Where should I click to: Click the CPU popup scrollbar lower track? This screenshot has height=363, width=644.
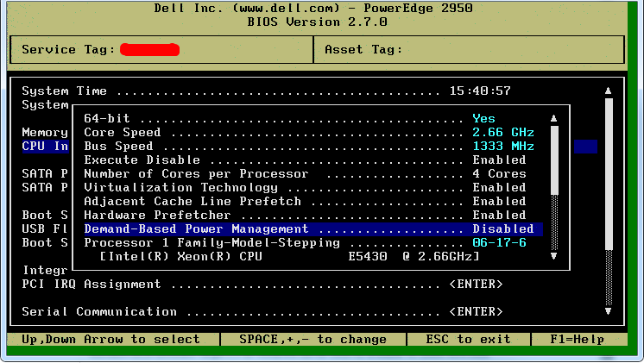[x=554, y=222]
